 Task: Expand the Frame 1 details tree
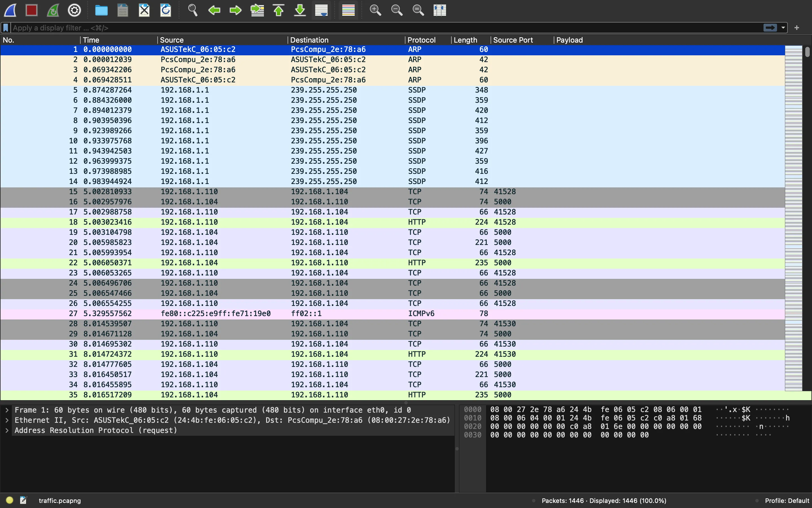click(x=7, y=410)
